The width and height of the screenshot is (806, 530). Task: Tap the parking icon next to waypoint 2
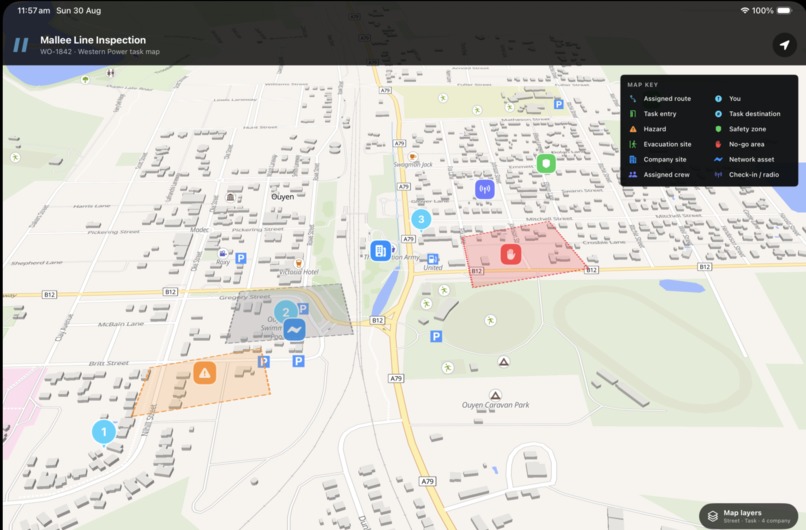point(303,309)
